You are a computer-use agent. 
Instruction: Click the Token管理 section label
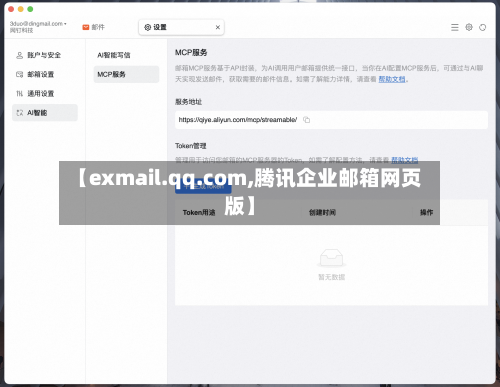point(191,146)
